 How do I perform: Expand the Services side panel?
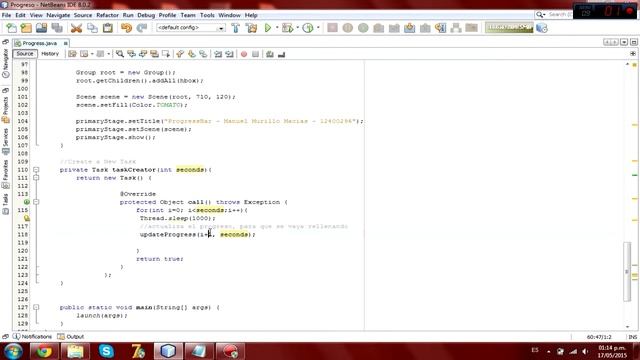(x=6, y=141)
